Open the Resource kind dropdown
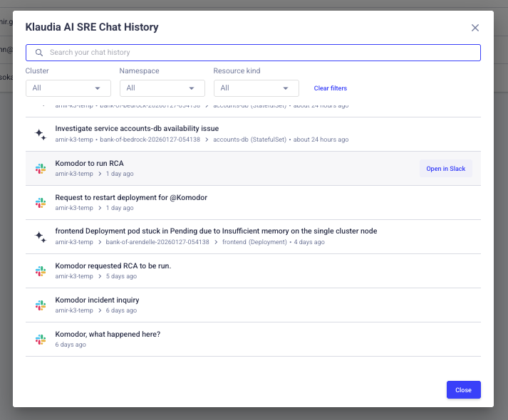This screenshot has width=508, height=420. [256, 88]
